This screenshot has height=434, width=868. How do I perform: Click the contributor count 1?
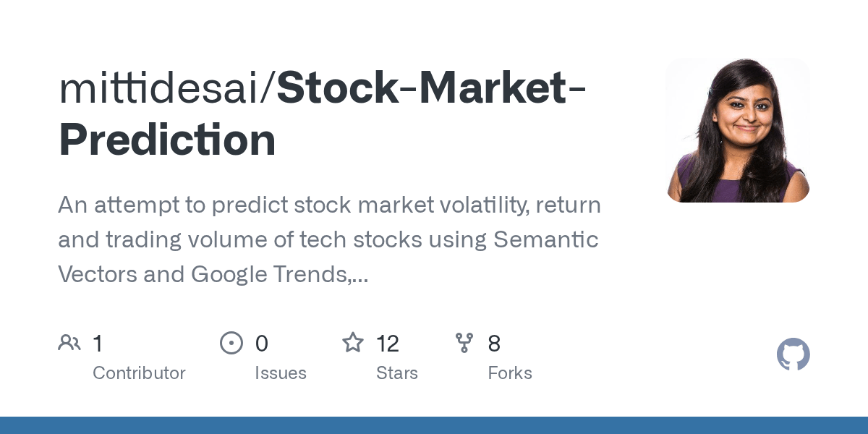(x=98, y=344)
